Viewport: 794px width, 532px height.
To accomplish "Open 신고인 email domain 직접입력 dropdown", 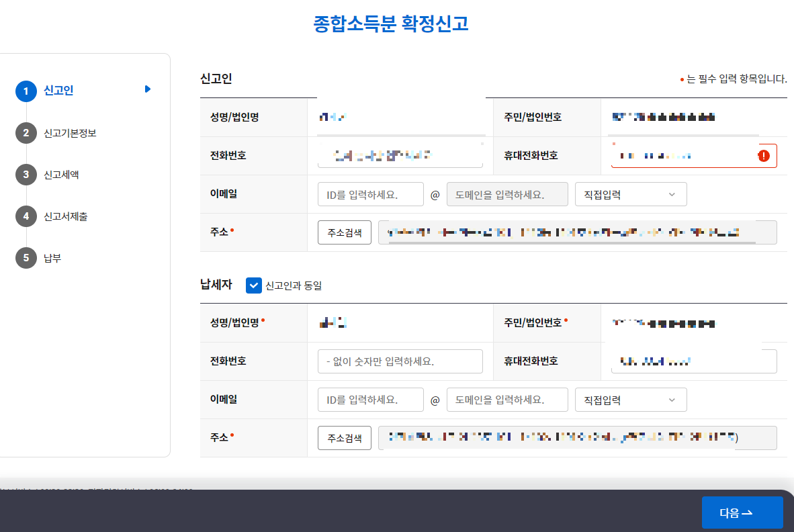I will pyautogui.click(x=631, y=194).
